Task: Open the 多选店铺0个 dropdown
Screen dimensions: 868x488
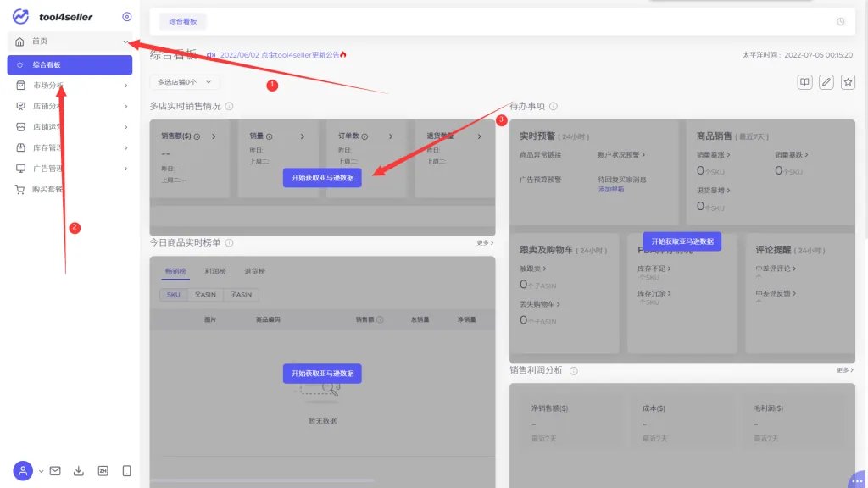Action: 184,82
